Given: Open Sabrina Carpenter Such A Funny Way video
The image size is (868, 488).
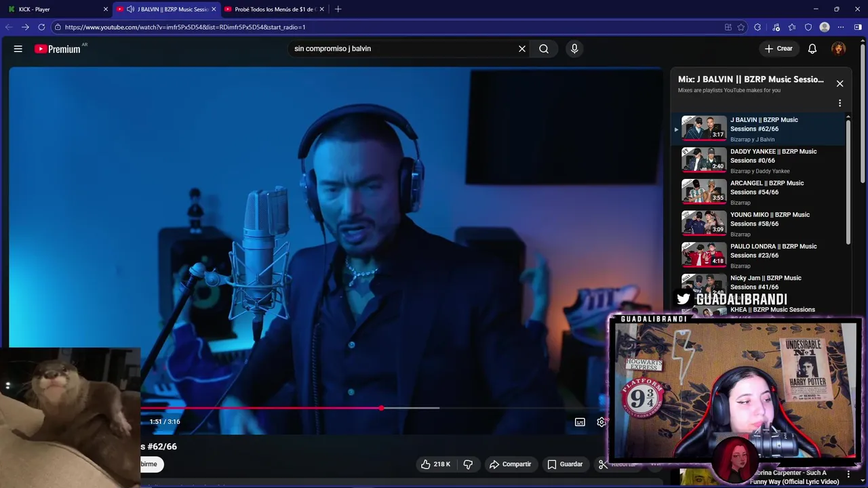Looking at the screenshot, I should tap(793, 477).
